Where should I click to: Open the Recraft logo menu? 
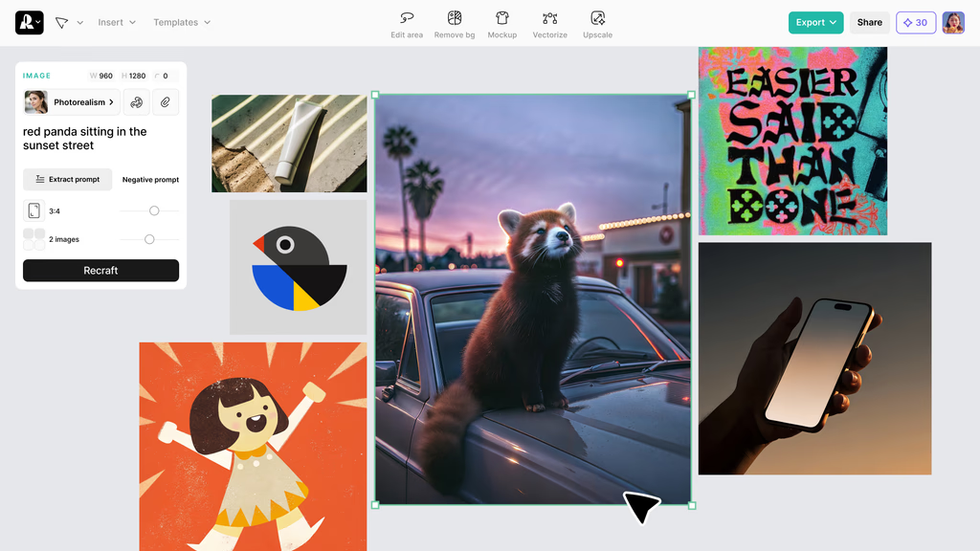30,23
